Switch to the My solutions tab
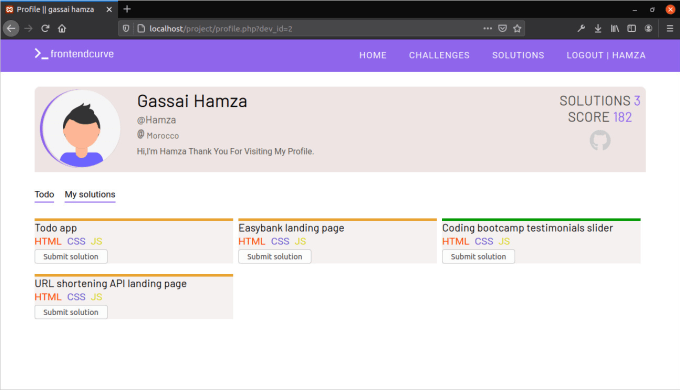This screenshot has height=390, width=680. 90,194
